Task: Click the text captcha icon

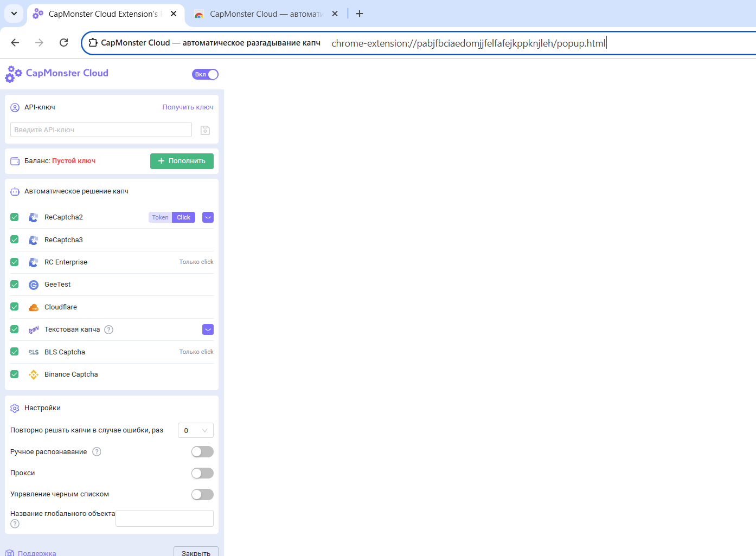Action: click(34, 329)
